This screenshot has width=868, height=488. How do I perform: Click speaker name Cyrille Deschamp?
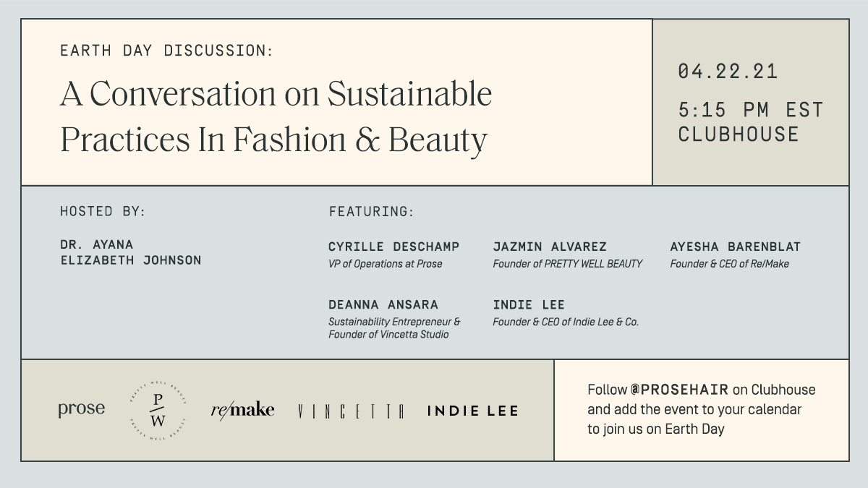[x=393, y=247]
